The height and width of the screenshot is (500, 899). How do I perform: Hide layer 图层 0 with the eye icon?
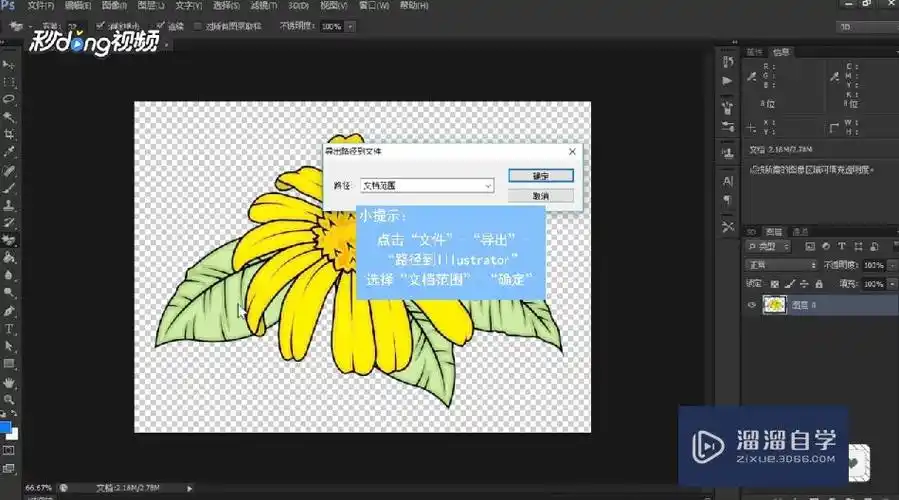(752, 305)
